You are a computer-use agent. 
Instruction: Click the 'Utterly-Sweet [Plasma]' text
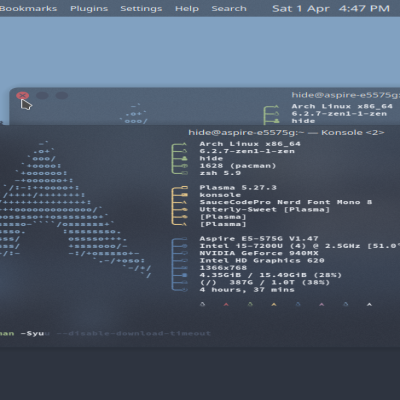(265, 210)
